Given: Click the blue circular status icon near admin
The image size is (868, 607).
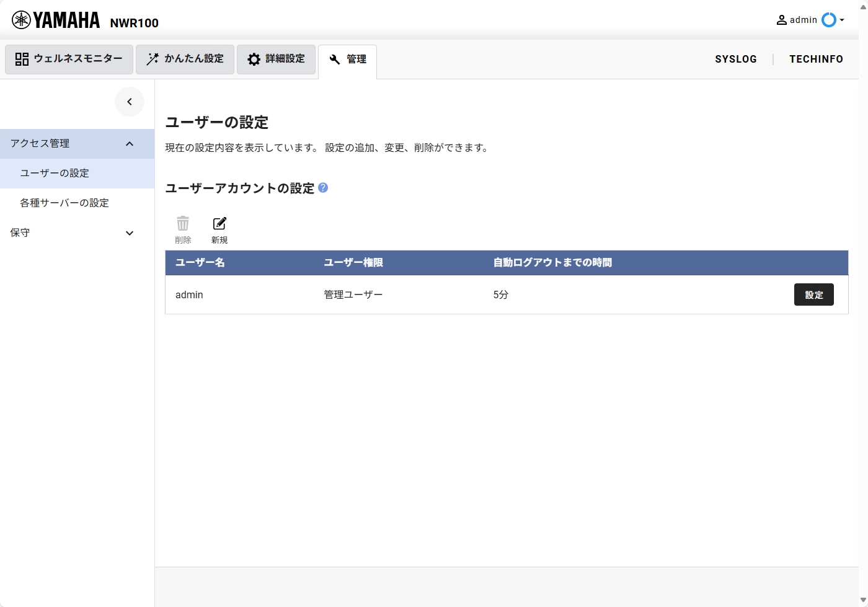Looking at the screenshot, I should click(x=829, y=19).
